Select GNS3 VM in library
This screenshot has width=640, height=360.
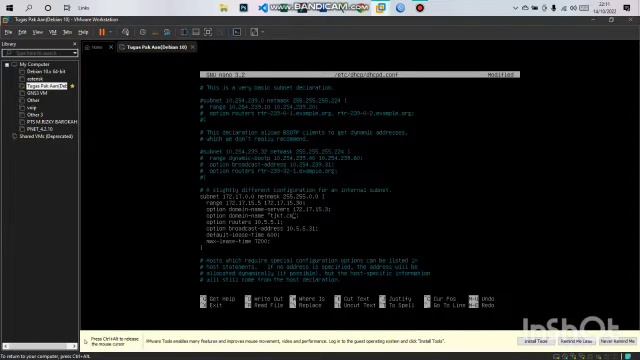(x=37, y=93)
